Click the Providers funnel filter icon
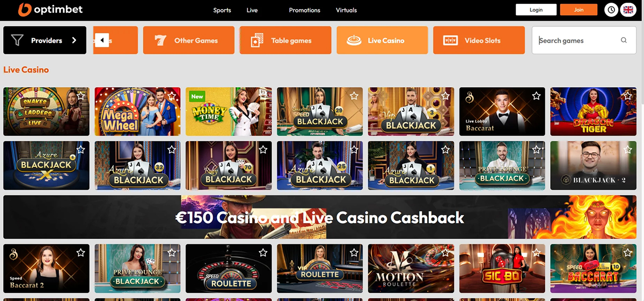The image size is (644, 301). click(17, 40)
